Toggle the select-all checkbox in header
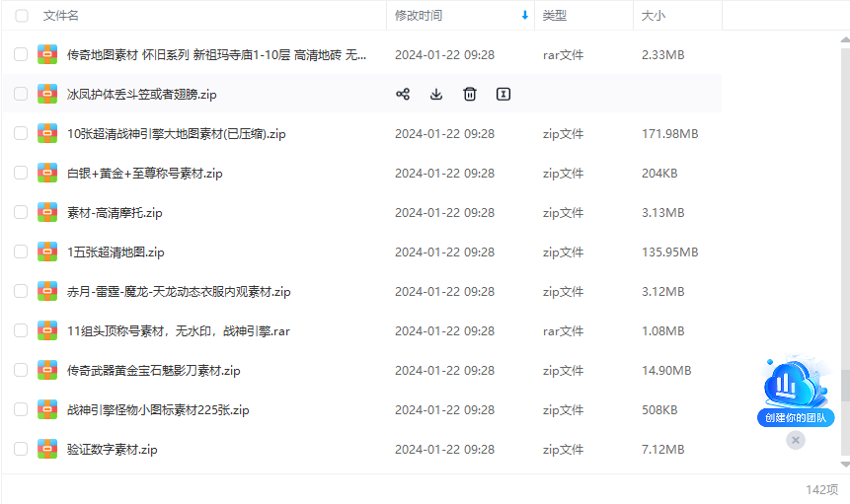The image size is (850, 504). [22, 16]
